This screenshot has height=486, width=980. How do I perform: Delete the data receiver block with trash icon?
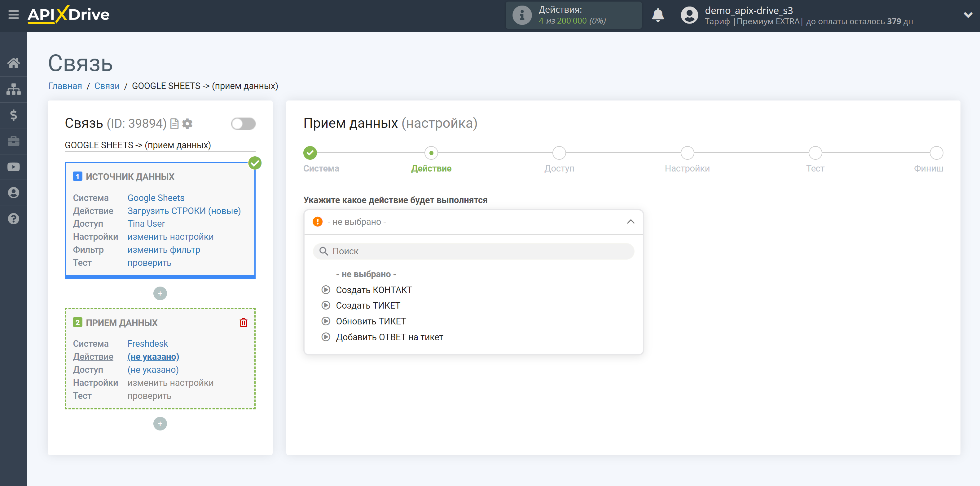[x=244, y=323]
